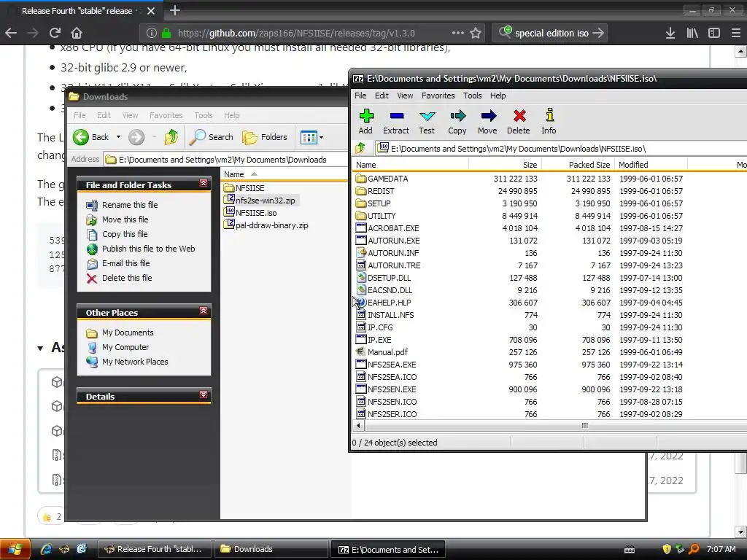This screenshot has width=747, height=560.
Task: Click the Copy tool in 7-Zip toolbar
Action: coord(457,122)
